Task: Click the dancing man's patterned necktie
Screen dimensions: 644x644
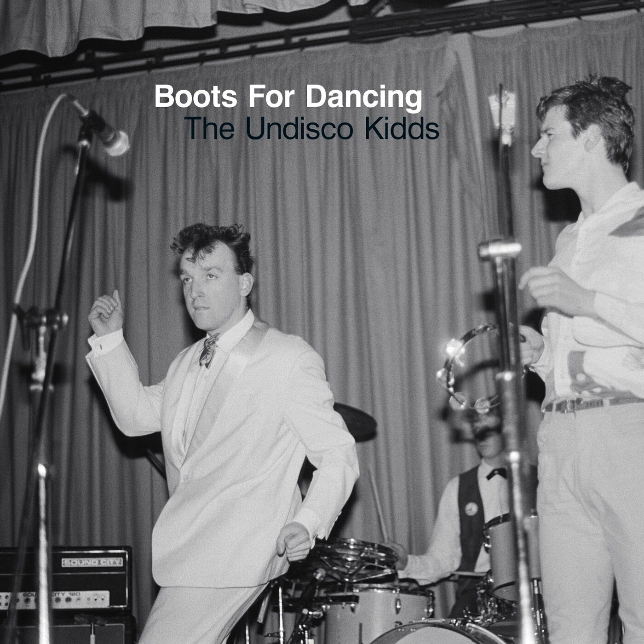Action: pos(209,350)
